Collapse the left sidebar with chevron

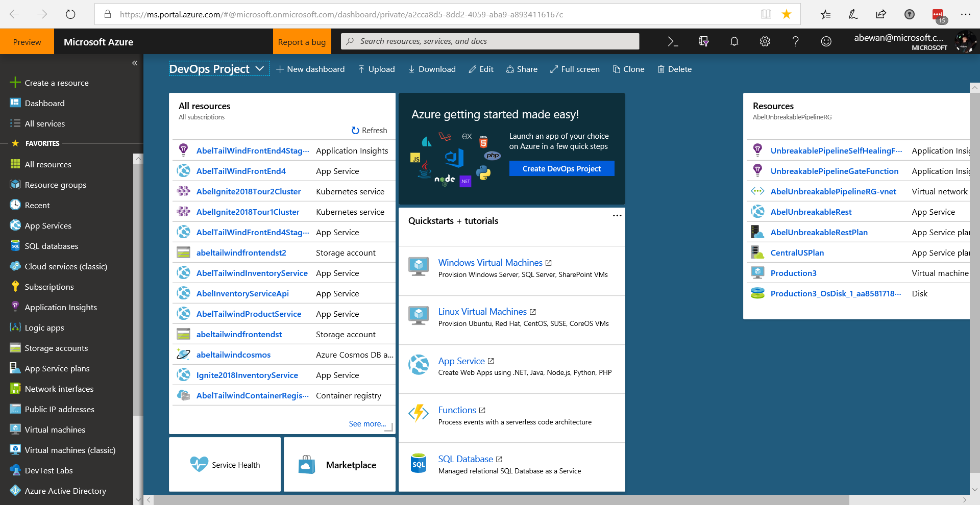(135, 63)
